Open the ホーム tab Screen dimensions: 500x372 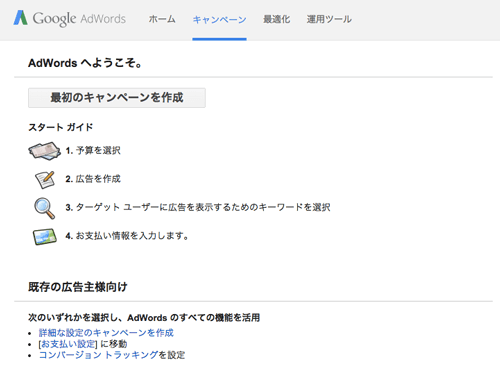pyautogui.click(x=162, y=19)
